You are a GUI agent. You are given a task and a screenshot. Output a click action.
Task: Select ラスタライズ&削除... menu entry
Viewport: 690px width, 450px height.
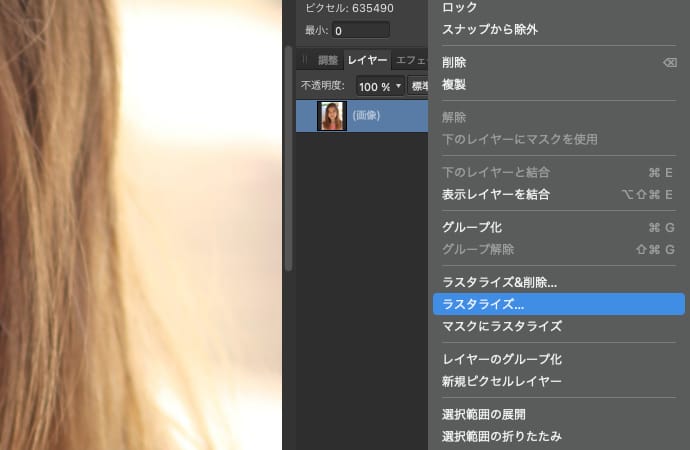point(499,283)
